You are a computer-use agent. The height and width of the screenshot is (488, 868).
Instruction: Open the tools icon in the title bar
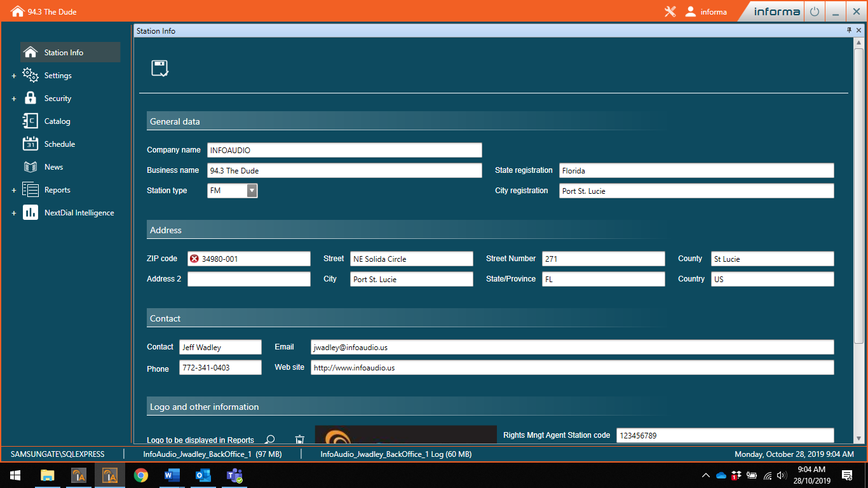click(x=670, y=11)
